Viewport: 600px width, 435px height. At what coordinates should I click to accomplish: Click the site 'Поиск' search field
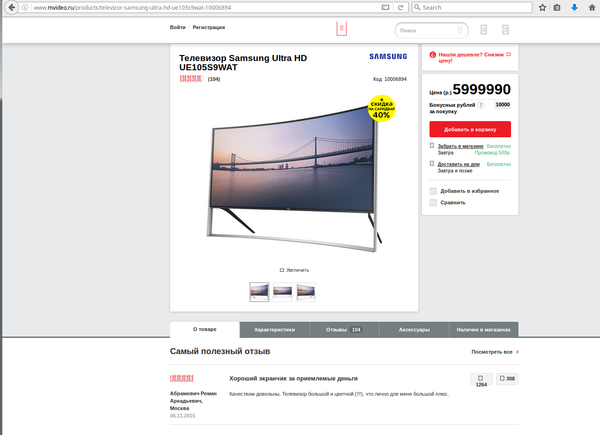point(431,30)
